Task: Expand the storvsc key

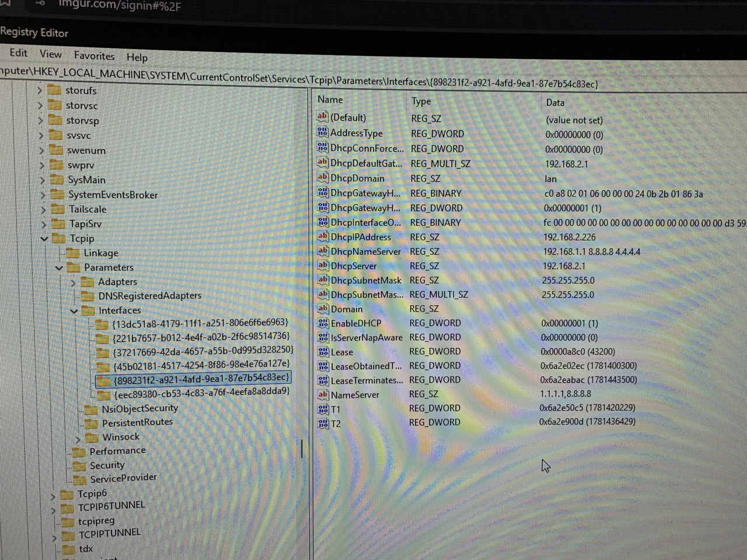Action: point(40,105)
